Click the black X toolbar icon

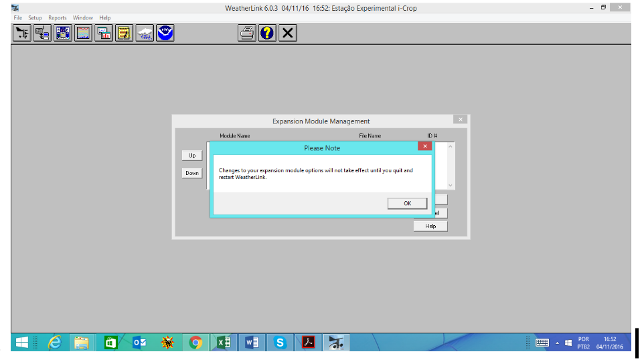[x=288, y=33]
